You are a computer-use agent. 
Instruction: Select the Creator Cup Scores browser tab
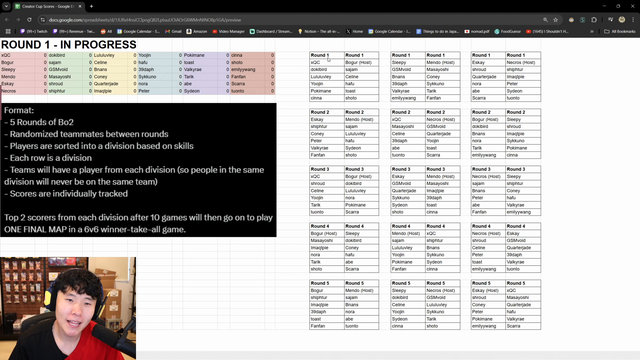click(47, 6)
